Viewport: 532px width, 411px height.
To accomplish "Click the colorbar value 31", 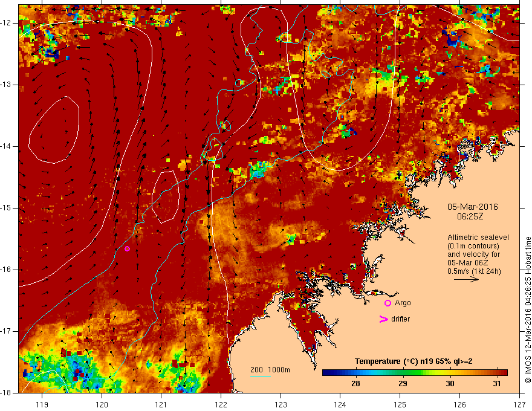I will click(497, 384).
